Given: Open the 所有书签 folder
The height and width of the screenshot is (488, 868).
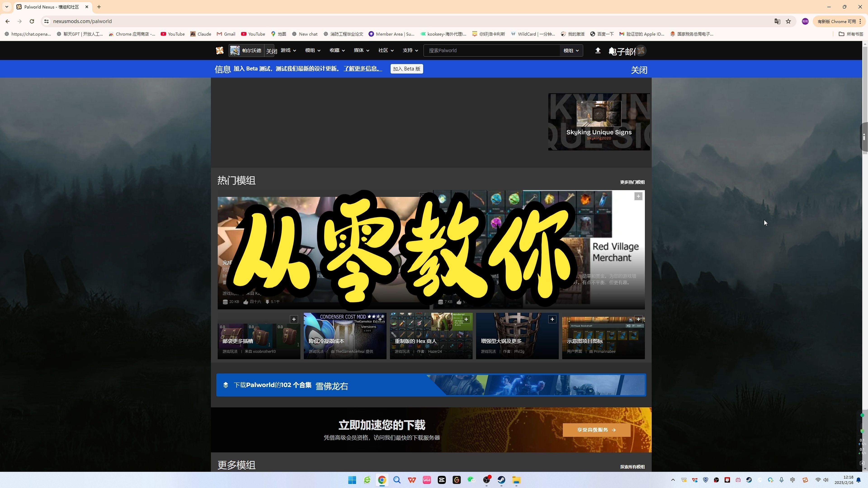Looking at the screenshot, I should 851,34.
